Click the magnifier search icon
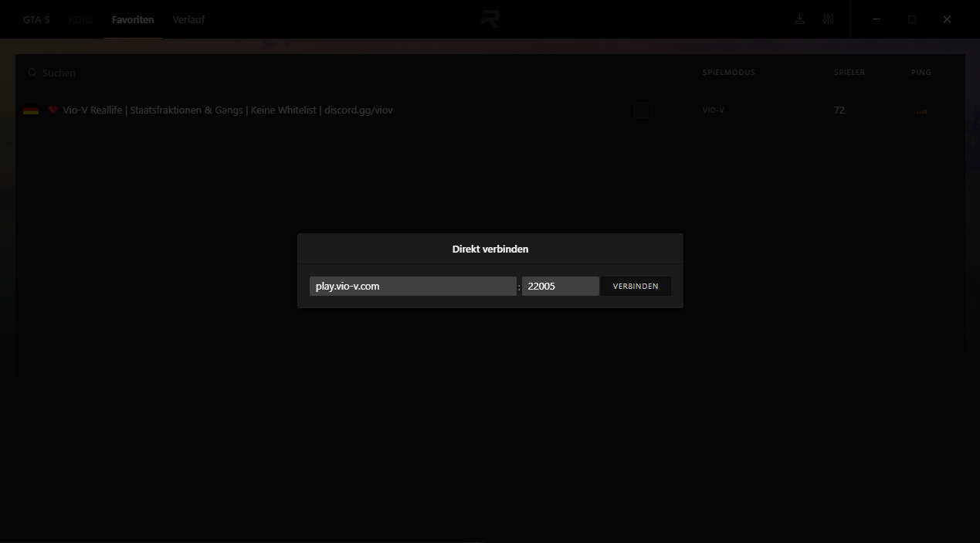The height and width of the screenshot is (543, 980). 32,73
